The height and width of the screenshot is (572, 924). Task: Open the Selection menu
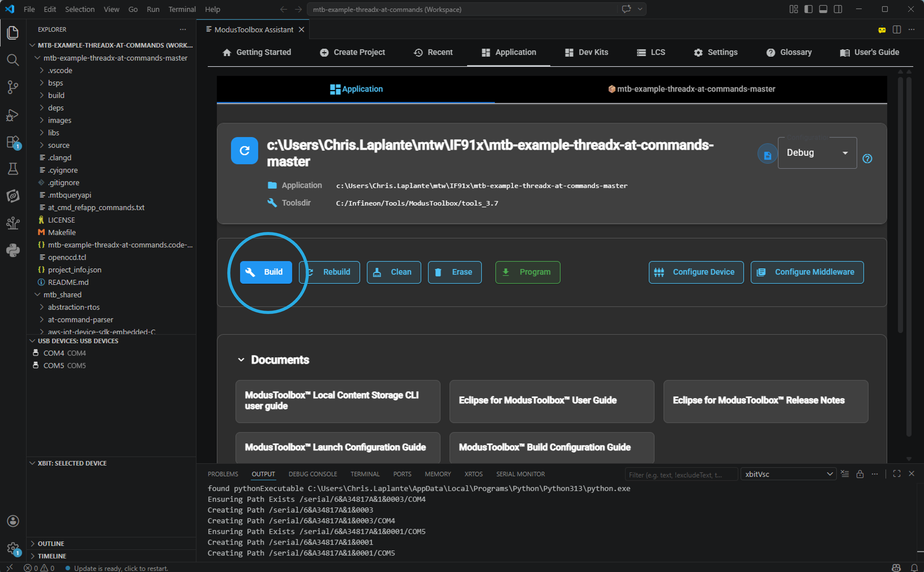point(80,9)
